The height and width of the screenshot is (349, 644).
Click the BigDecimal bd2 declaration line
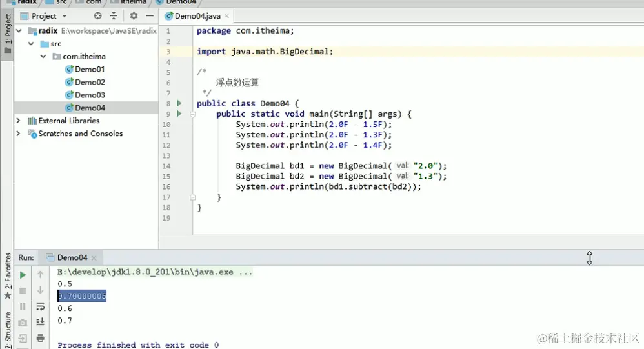pos(341,177)
